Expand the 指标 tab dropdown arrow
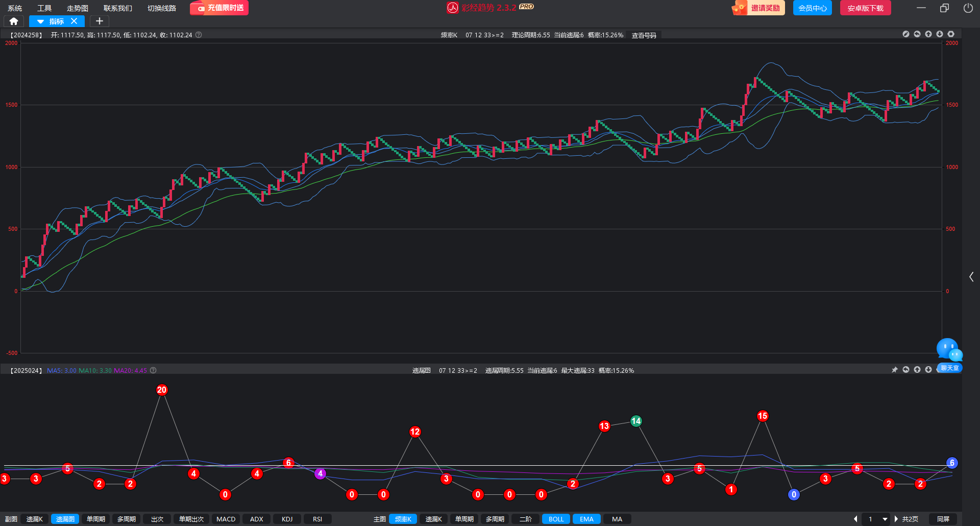This screenshot has width=980, height=526. pyautogui.click(x=40, y=21)
